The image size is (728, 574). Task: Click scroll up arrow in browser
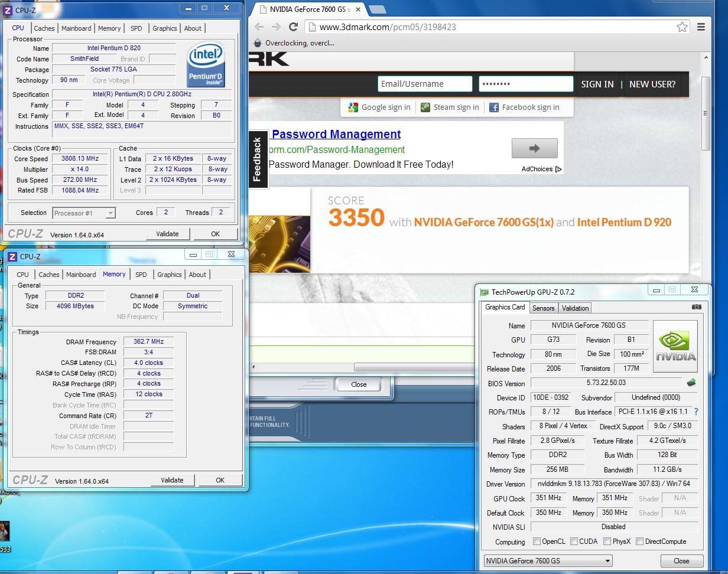706,57
